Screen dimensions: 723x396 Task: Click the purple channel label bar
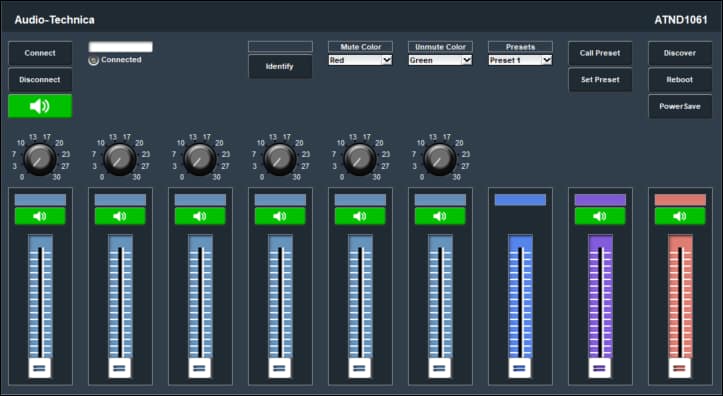coord(600,200)
